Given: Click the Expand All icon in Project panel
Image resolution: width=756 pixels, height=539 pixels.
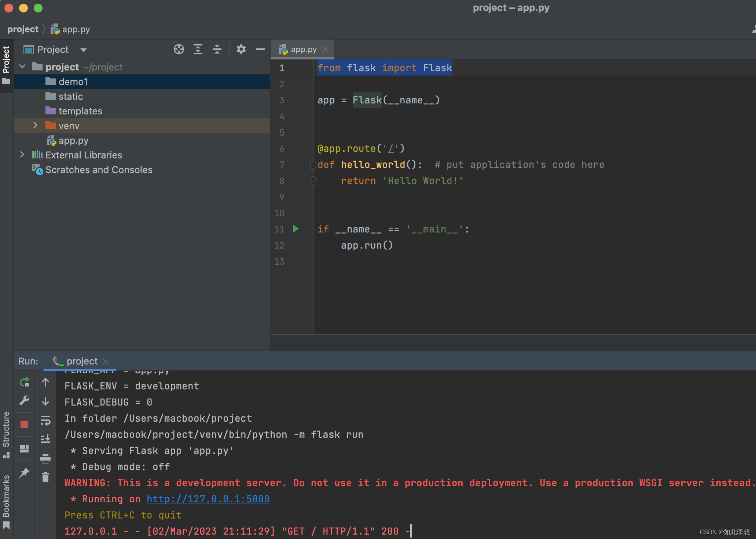Looking at the screenshot, I should tap(198, 49).
